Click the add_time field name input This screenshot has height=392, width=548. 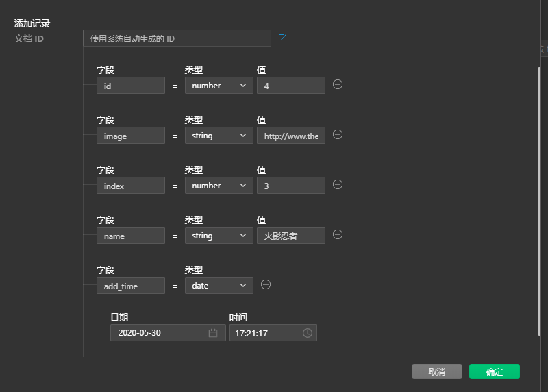(x=130, y=286)
